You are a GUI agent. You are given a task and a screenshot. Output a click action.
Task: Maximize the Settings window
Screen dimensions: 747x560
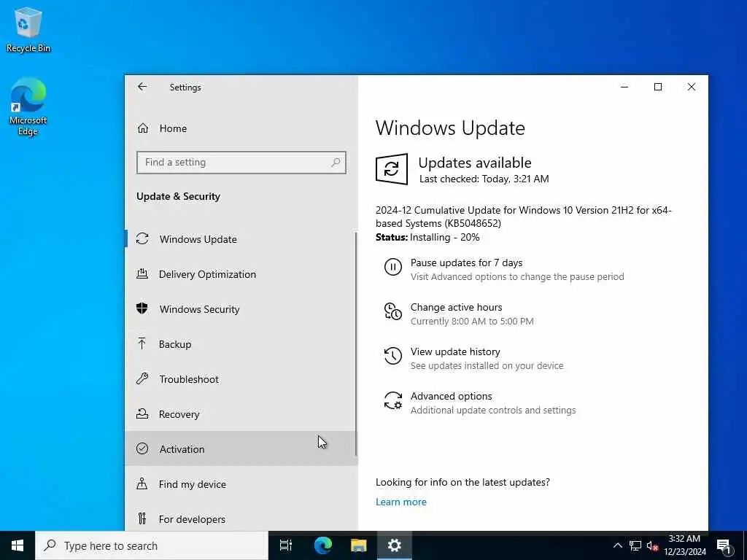tap(658, 87)
